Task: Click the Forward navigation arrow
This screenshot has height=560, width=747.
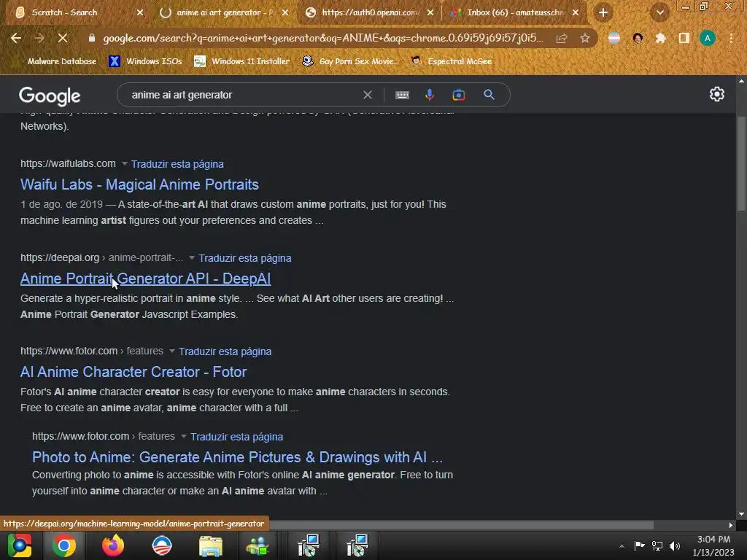Action: 39,38
